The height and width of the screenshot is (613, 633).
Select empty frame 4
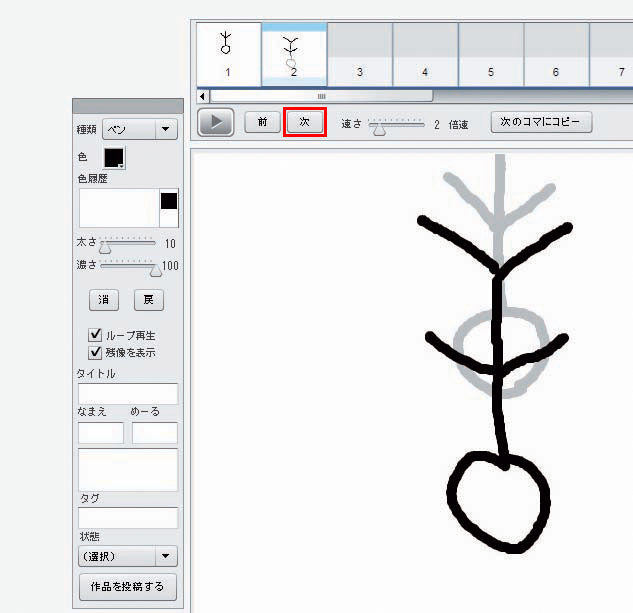point(425,54)
